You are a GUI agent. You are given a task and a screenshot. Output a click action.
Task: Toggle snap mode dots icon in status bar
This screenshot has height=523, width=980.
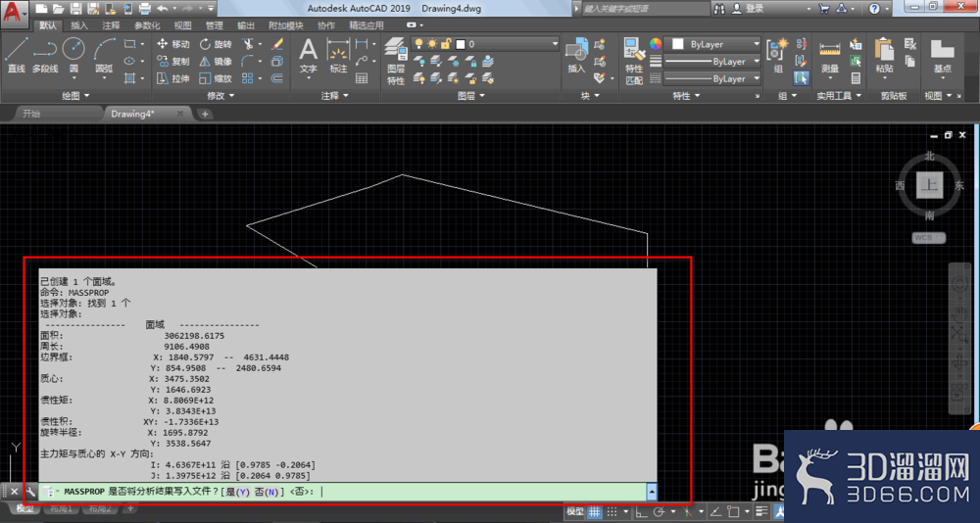tap(612, 512)
